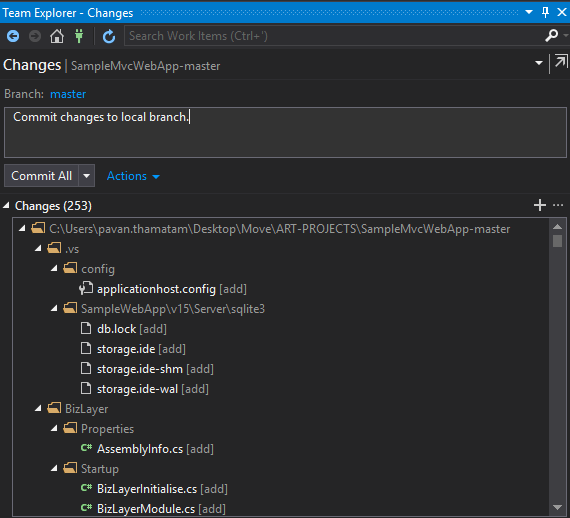Click the search magnifier icon
This screenshot has width=570, height=518.
click(x=551, y=36)
